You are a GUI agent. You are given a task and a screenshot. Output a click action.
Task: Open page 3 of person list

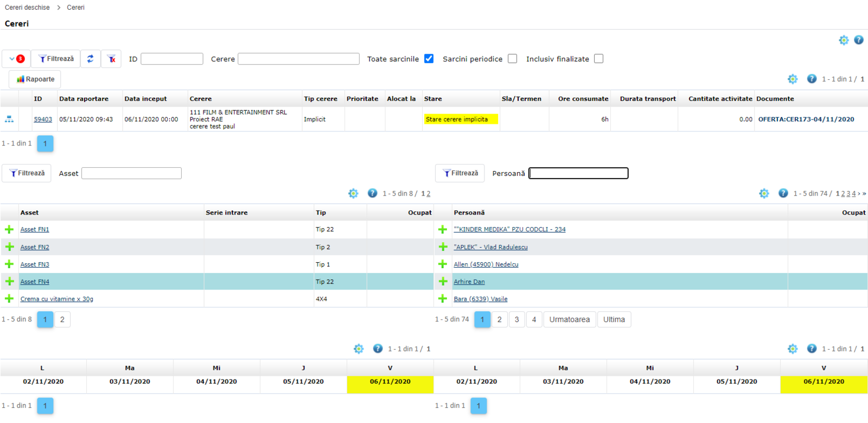[x=516, y=319]
